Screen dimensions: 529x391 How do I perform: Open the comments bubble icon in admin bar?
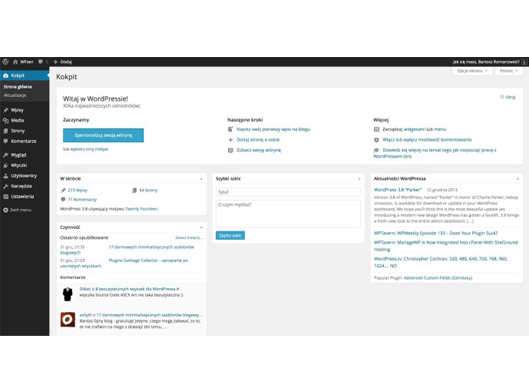click(40, 62)
